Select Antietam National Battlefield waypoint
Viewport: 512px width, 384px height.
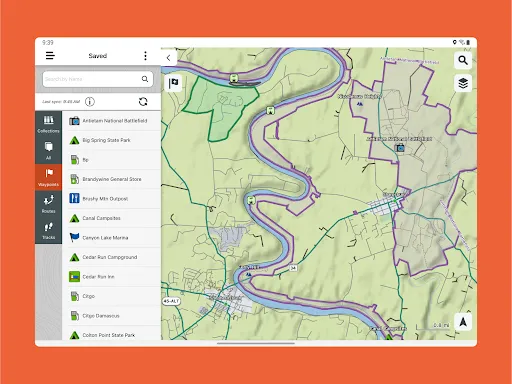pyautogui.click(x=111, y=121)
